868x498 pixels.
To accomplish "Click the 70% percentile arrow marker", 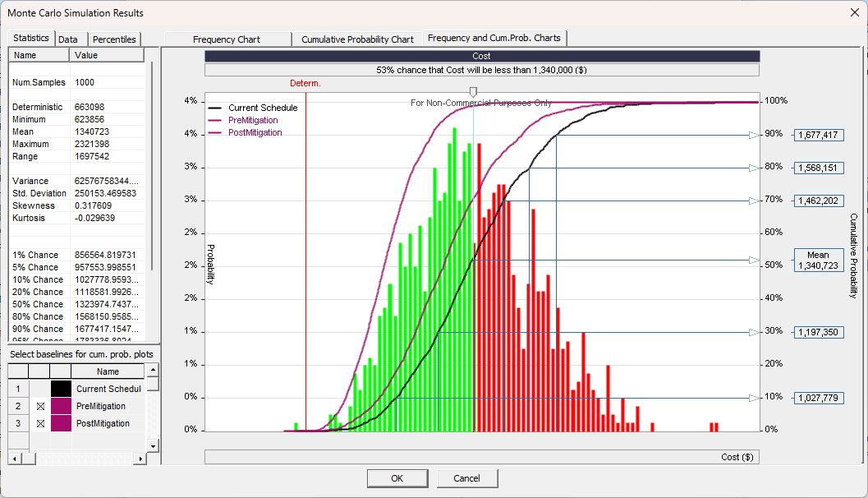I will pyautogui.click(x=755, y=201).
